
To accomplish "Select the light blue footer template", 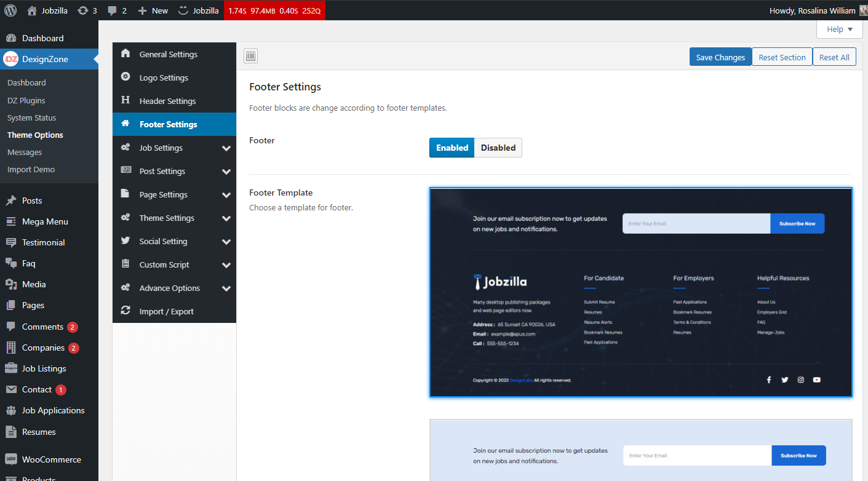I will click(640, 450).
